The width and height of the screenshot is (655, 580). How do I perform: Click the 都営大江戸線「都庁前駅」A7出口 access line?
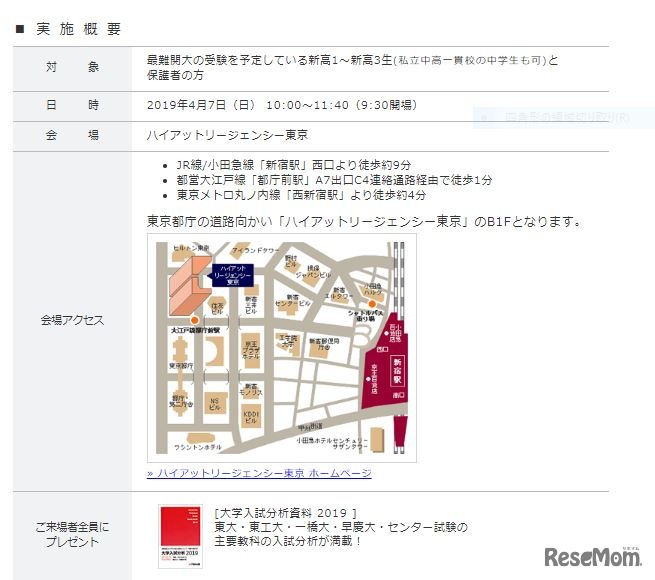[x=334, y=180]
